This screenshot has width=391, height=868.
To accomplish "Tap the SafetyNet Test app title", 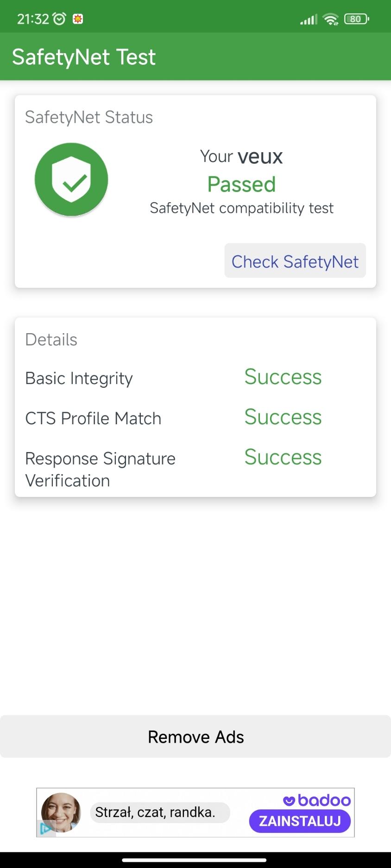I will coord(84,57).
